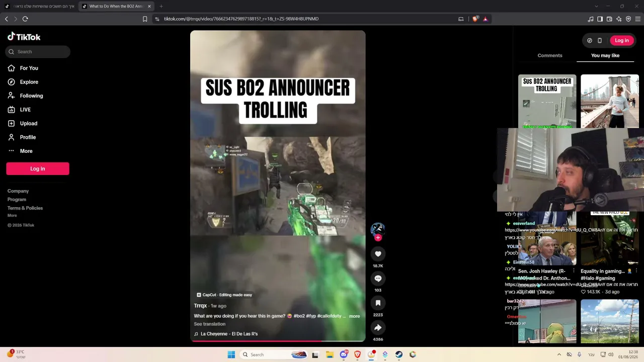Click the Get TikTok app coin icon
Viewport: 644px width, 362px height.
[590, 40]
